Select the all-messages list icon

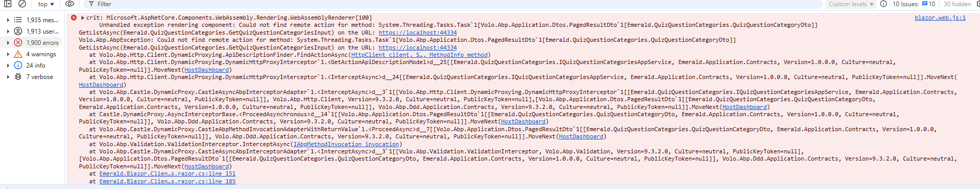pos(18,20)
